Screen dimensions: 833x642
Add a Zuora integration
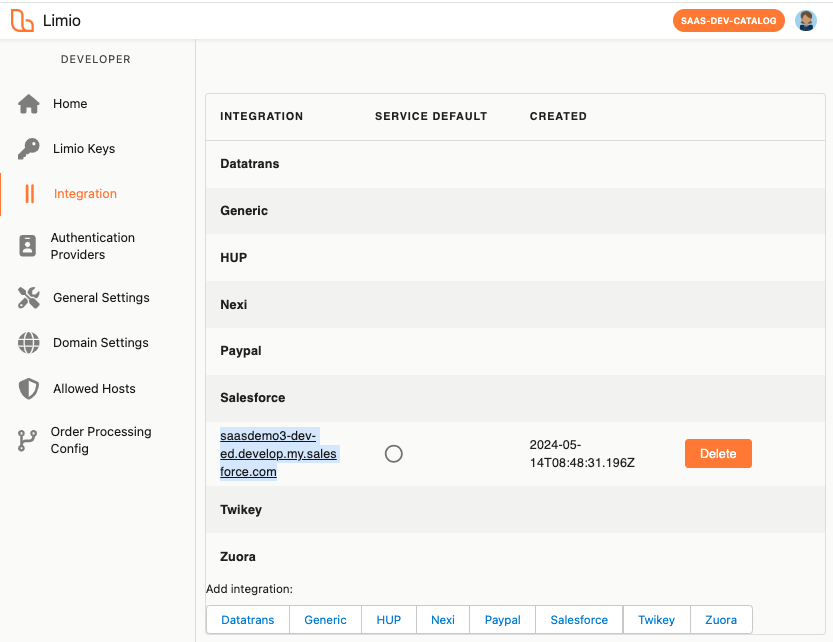[x=721, y=620]
